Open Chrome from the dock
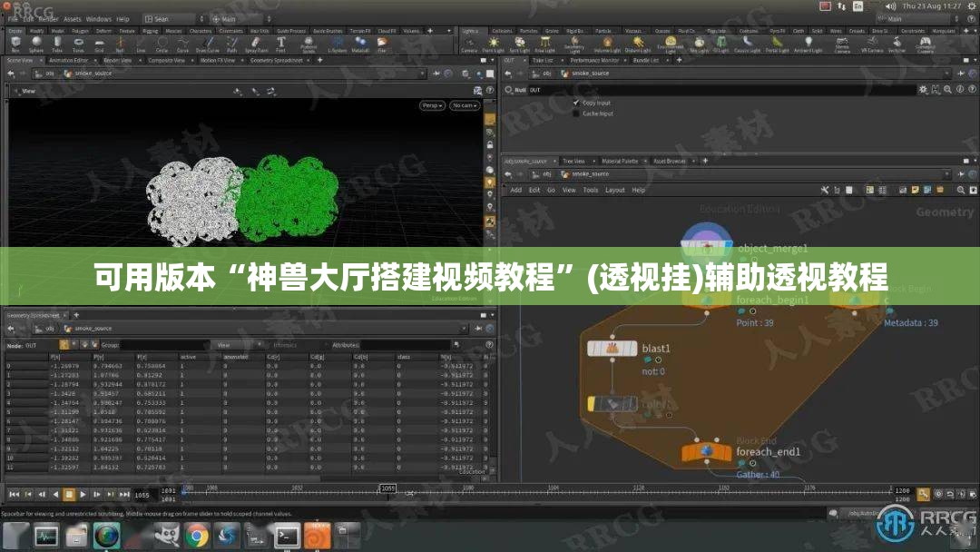Image resolution: width=980 pixels, height=552 pixels. 196,537
